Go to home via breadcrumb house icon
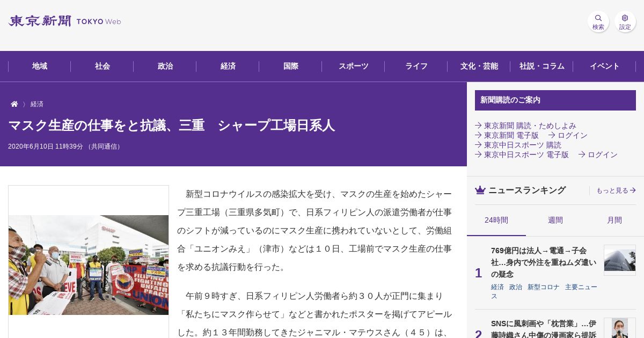 click(x=14, y=104)
